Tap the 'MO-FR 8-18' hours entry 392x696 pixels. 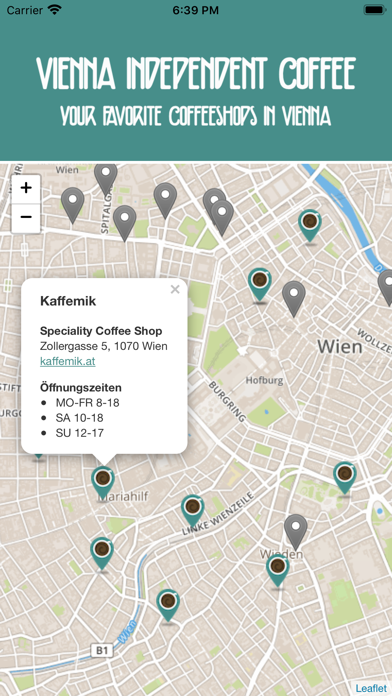click(87, 403)
